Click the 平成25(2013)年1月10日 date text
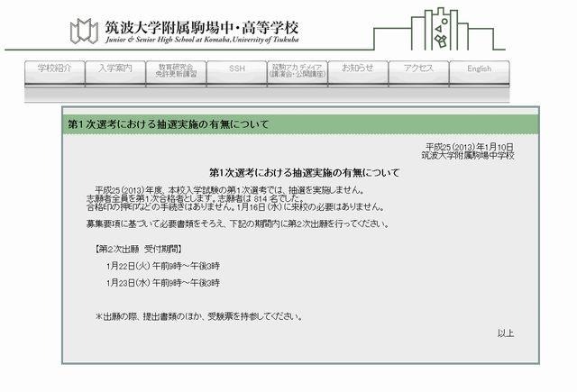The height and width of the screenshot is (392, 577). click(470, 146)
